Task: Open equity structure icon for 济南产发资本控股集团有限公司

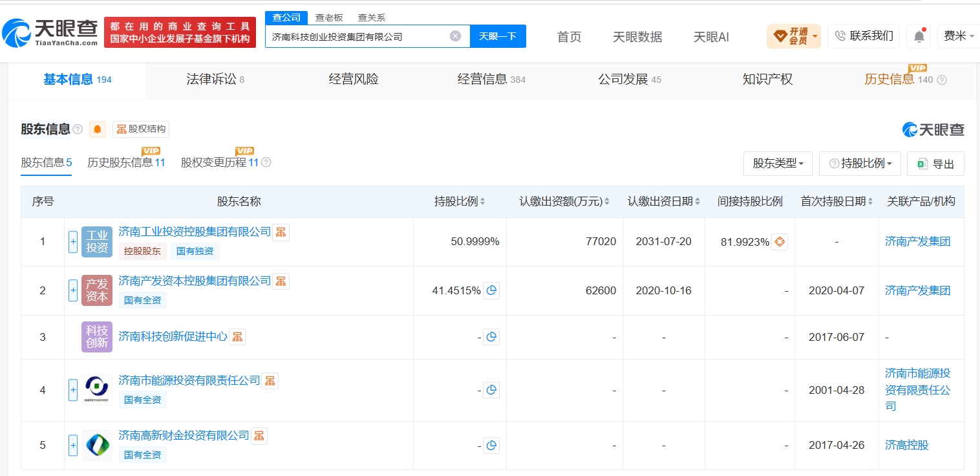Action: point(281,281)
